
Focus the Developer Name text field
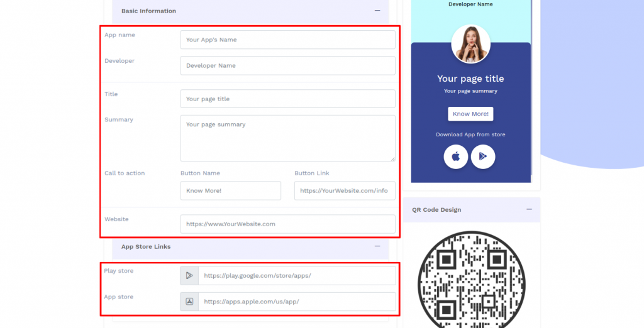pos(287,66)
